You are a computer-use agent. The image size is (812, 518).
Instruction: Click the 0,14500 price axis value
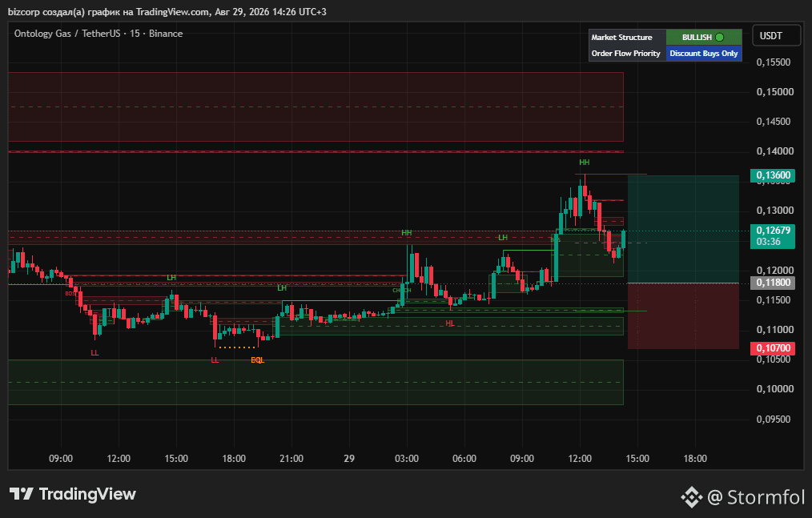tap(773, 121)
